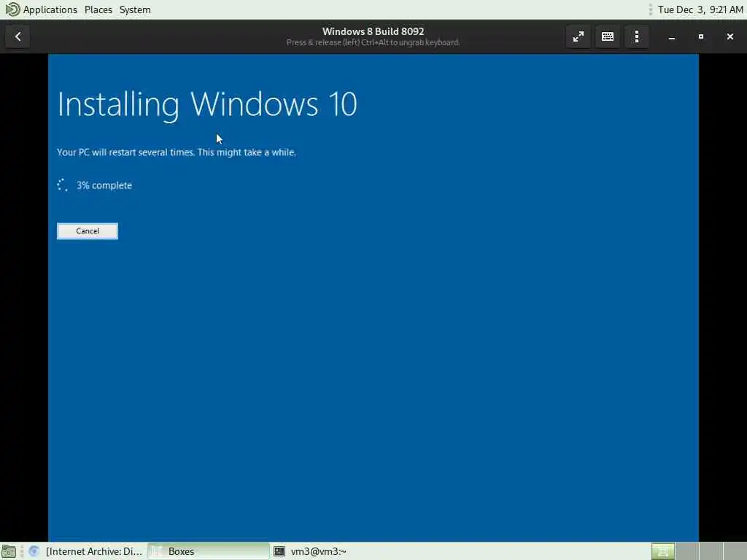Click the clock showing Tue Dec 3, 9:21 AM

click(700, 9)
